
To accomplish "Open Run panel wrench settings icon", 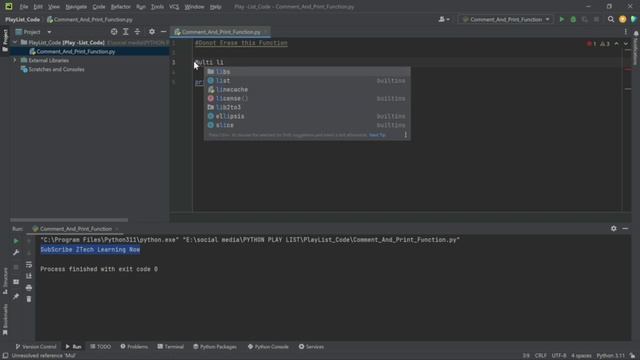I will coord(16,253).
